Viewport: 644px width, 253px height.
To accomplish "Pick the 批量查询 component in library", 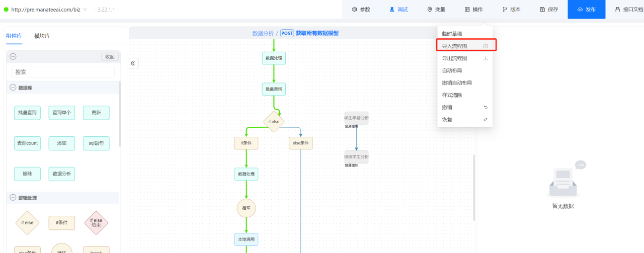I will point(27,113).
